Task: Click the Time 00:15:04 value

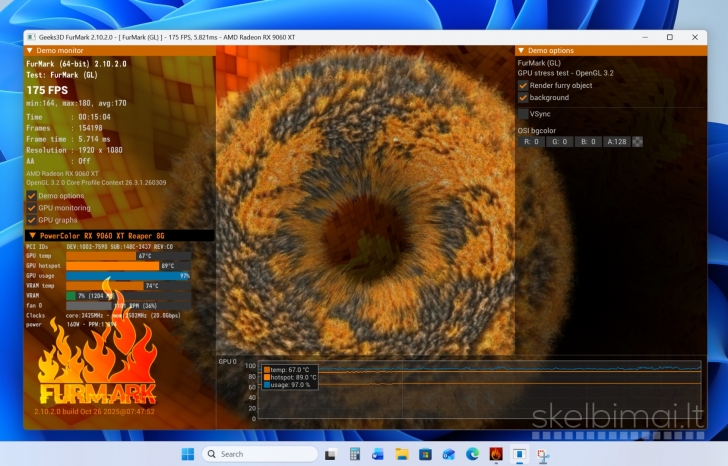Action: click(x=94, y=117)
